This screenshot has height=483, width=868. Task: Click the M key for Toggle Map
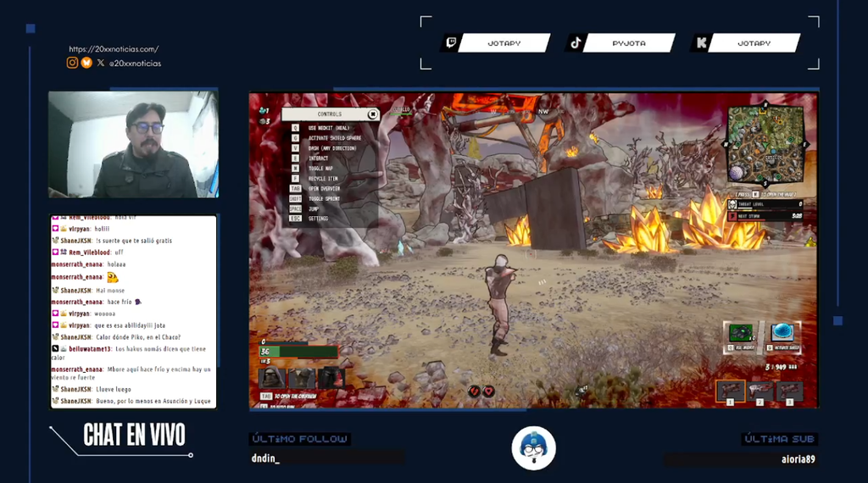click(x=295, y=168)
